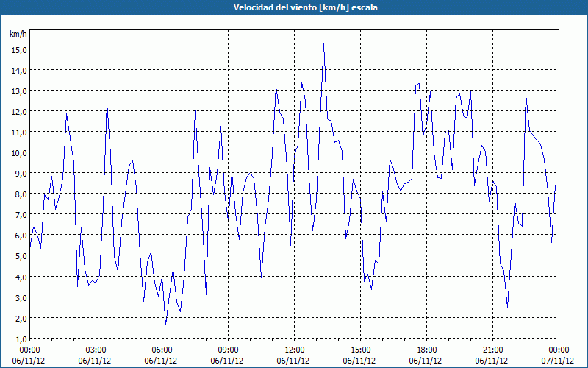This screenshot has height=368, width=588.
Task: Click the '5,0' y-axis label
Action: [21, 255]
